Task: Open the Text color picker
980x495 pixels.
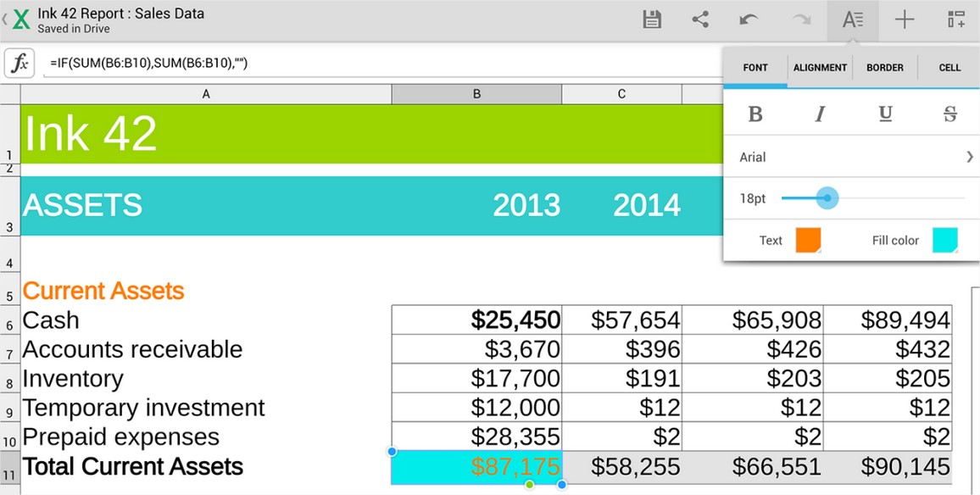Action: (x=808, y=241)
